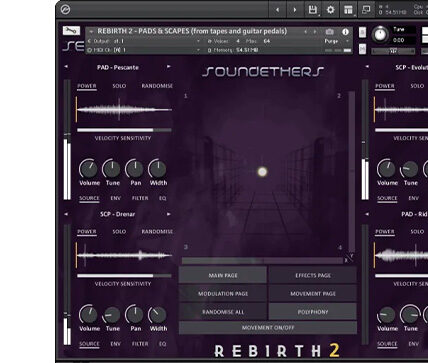Toggle POWER on top-right SCP layer
This screenshot has width=428, height=363.
point(385,86)
